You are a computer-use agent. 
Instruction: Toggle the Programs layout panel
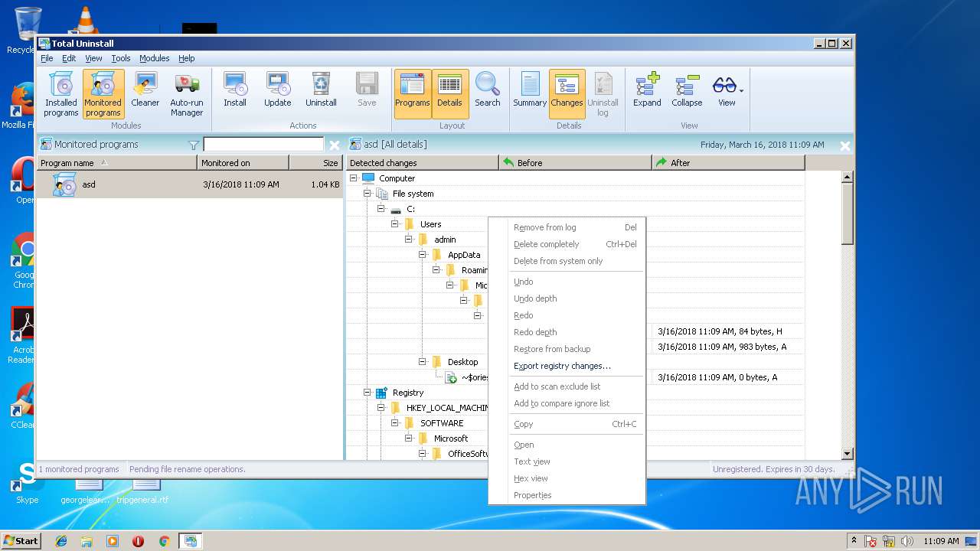413,94
